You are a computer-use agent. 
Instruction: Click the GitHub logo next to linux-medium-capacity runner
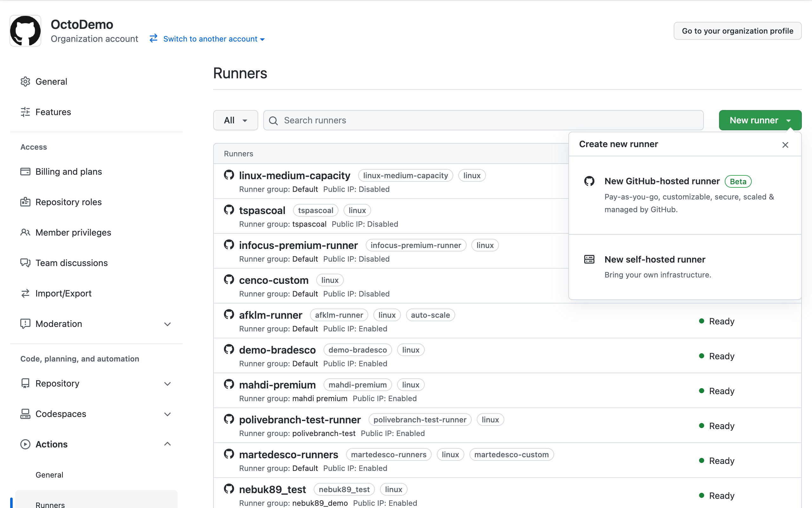pyautogui.click(x=229, y=175)
